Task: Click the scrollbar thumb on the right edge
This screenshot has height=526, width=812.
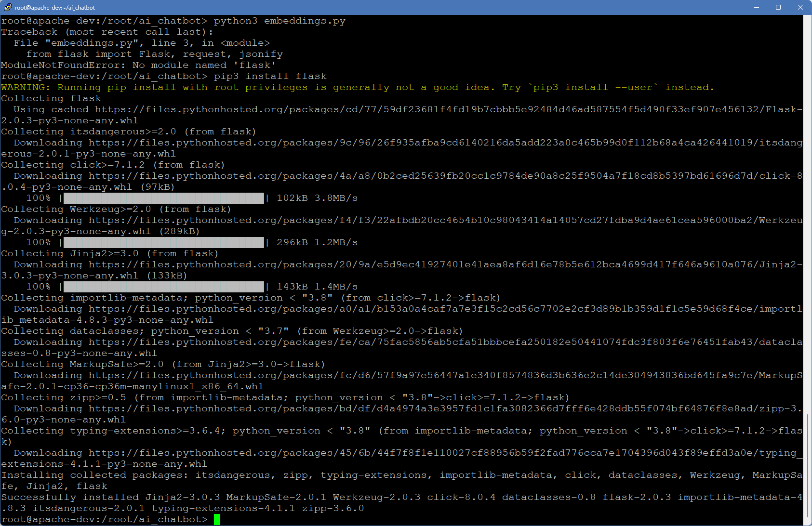Action: (807, 270)
